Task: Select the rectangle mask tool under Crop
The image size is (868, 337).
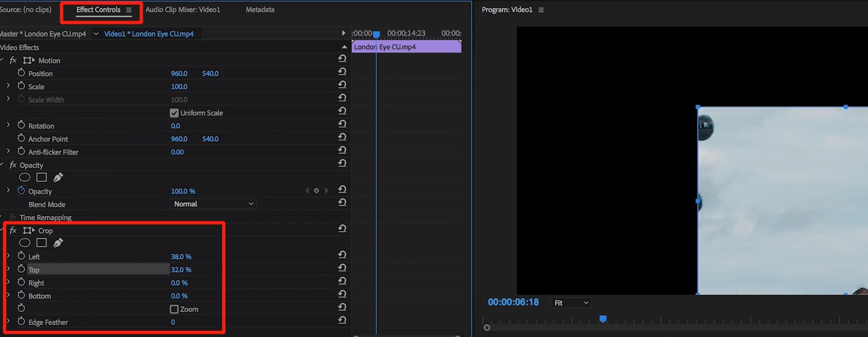Action: point(41,243)
